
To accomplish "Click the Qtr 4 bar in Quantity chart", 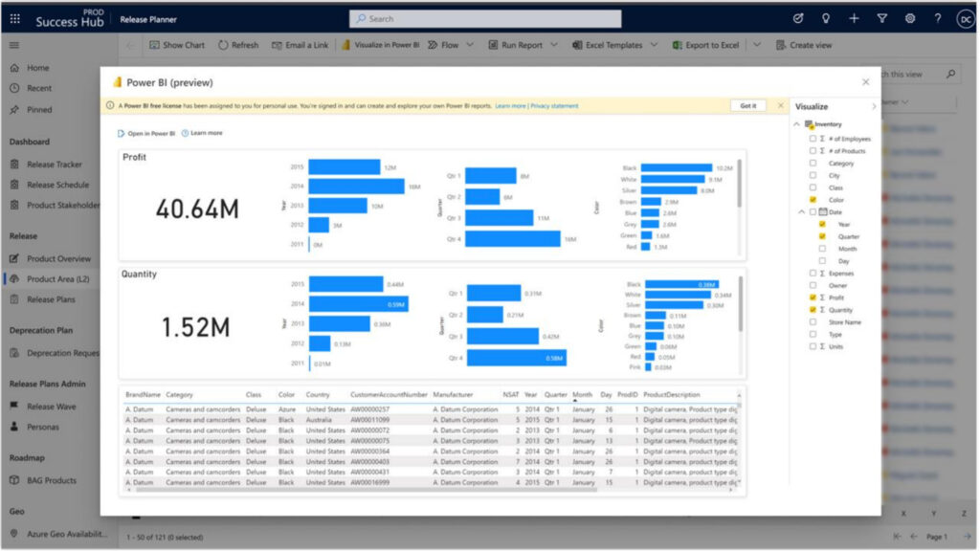I will (516, 358).
